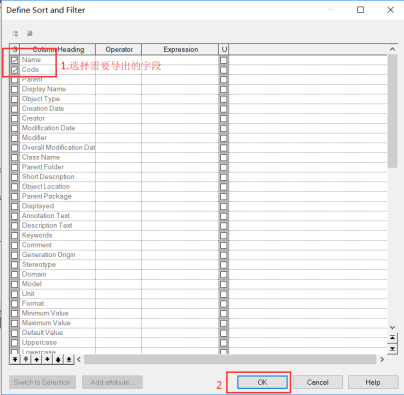The width and height of the screenshot is (404, 395).
Task: Uncheck the Name row checkbox
Action: 15,60
